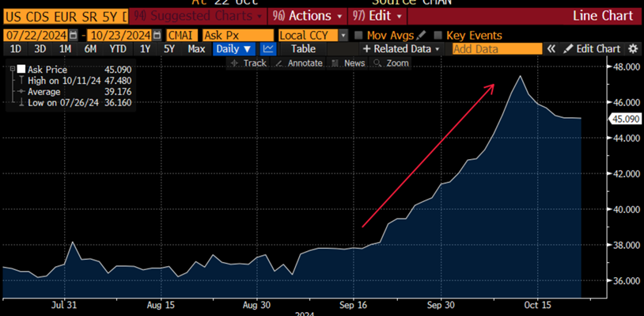Image resolution: width=644 pixels, height=316 pixels.
Task: Enable the Key Events checkbox
Action: (x=438, y=36)
